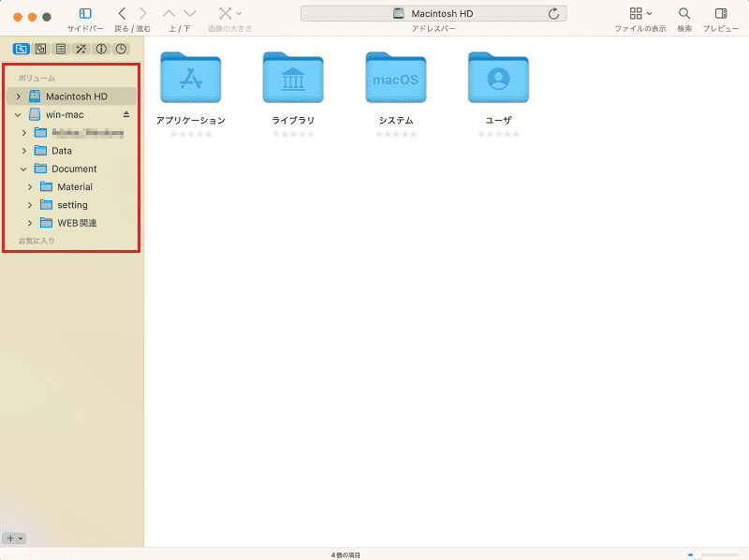Click the thumbnail size slider
The height and width of the screenshot is (560, 749).
point(713,554)
